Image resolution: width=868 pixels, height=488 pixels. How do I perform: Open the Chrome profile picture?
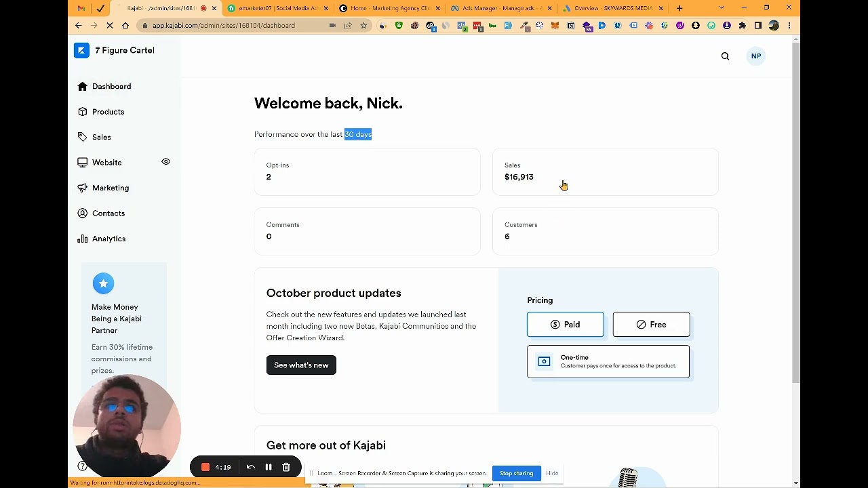[x=774, y=25]
